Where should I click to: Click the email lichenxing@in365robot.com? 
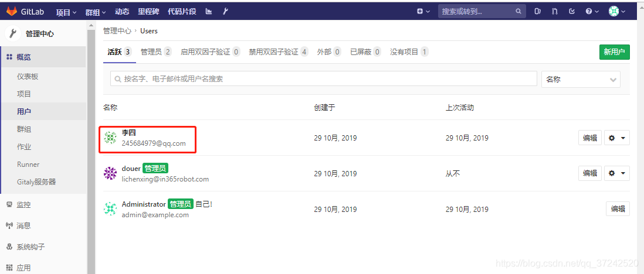tap(165, 179)
